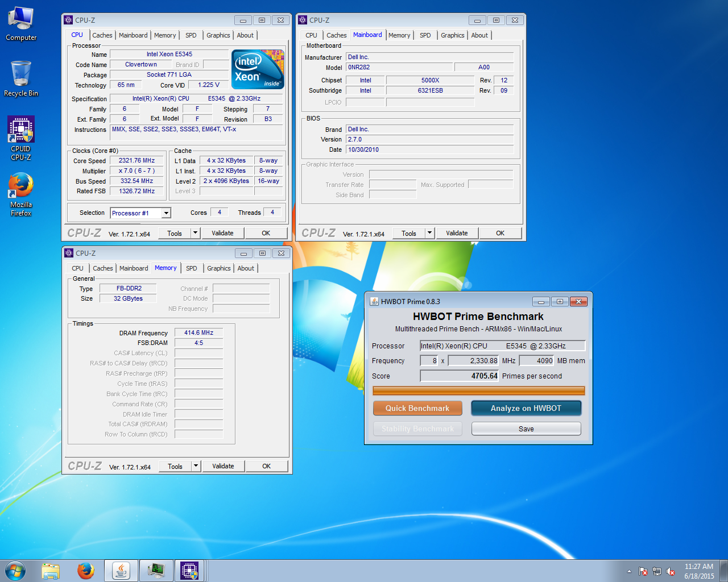Click Validate in the Memory window

[223, 466]
